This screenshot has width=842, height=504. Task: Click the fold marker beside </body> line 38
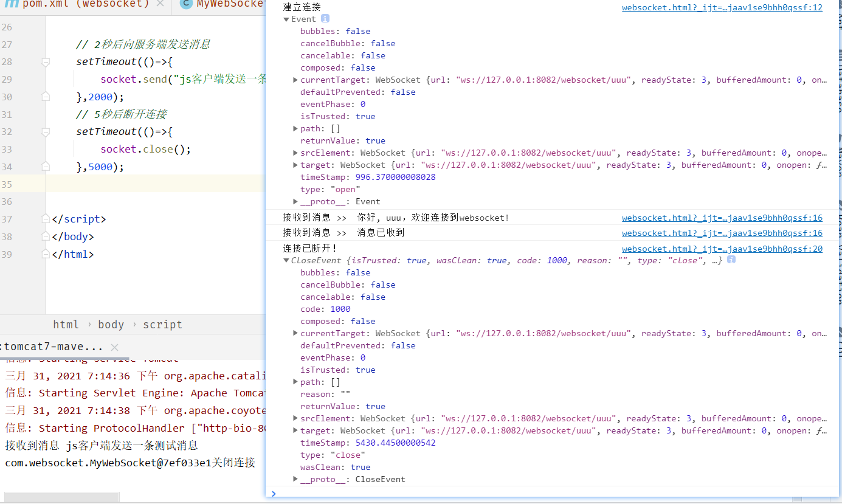(46, 236)
